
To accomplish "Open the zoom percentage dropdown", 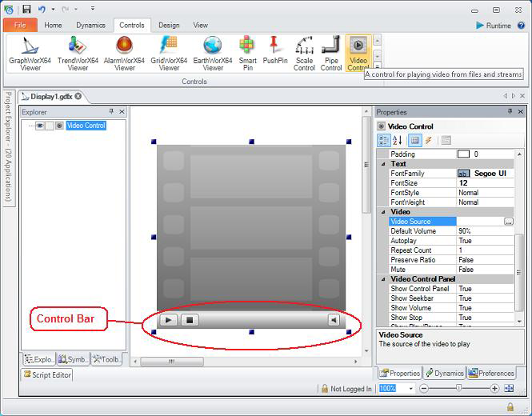I will 410,389.
